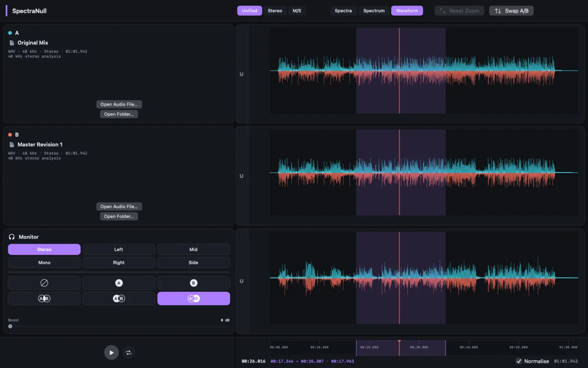This screenshot has height=368, width=588.
Task: Click inside source B waveform display
Action: 424,172
